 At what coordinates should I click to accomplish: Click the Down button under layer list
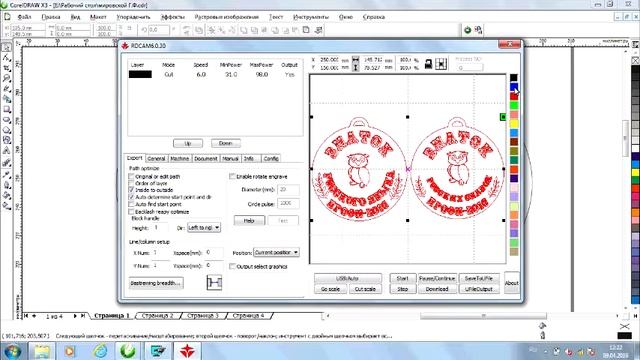(226, 143)
